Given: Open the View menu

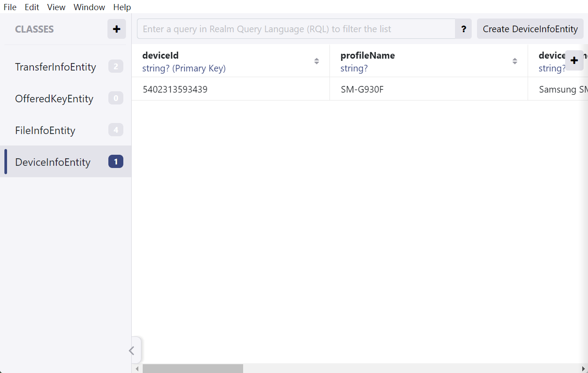Looking at the screenshot, I should [x=56, y=7].
